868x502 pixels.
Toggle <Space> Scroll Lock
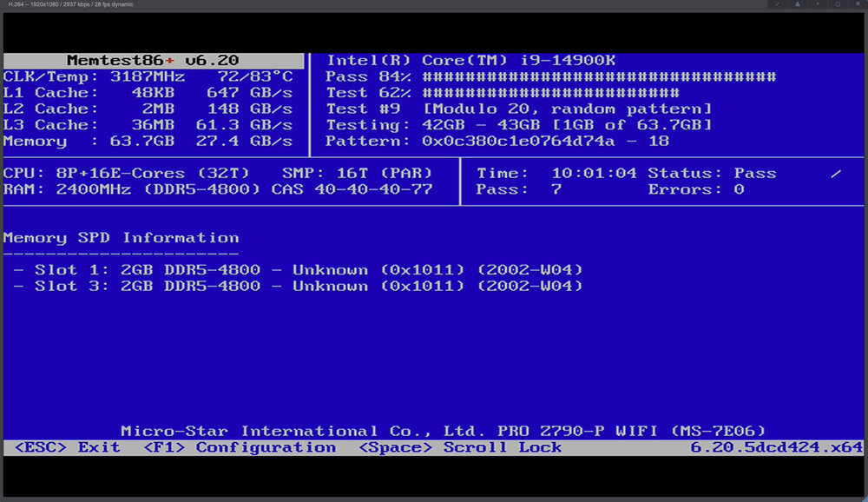(x=459, y=447)
